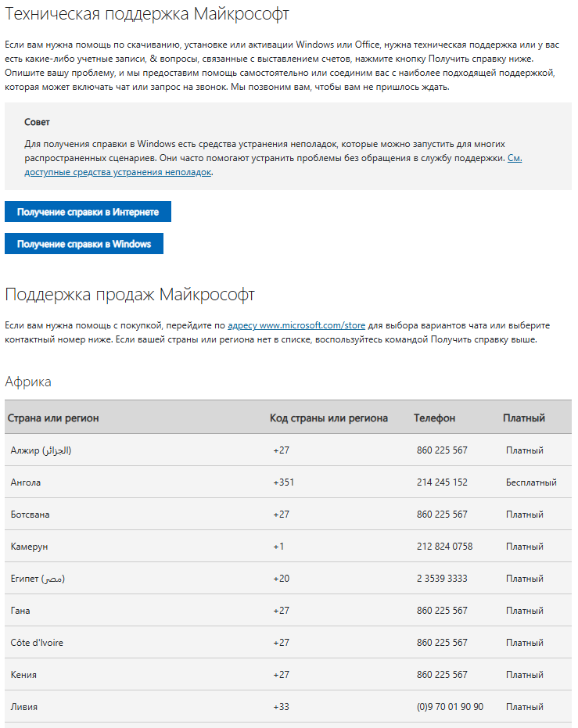Open the "доступные средства устранения неполадок" link
Image resolution: width=578 pixels, height=728 pixels.
118,172
